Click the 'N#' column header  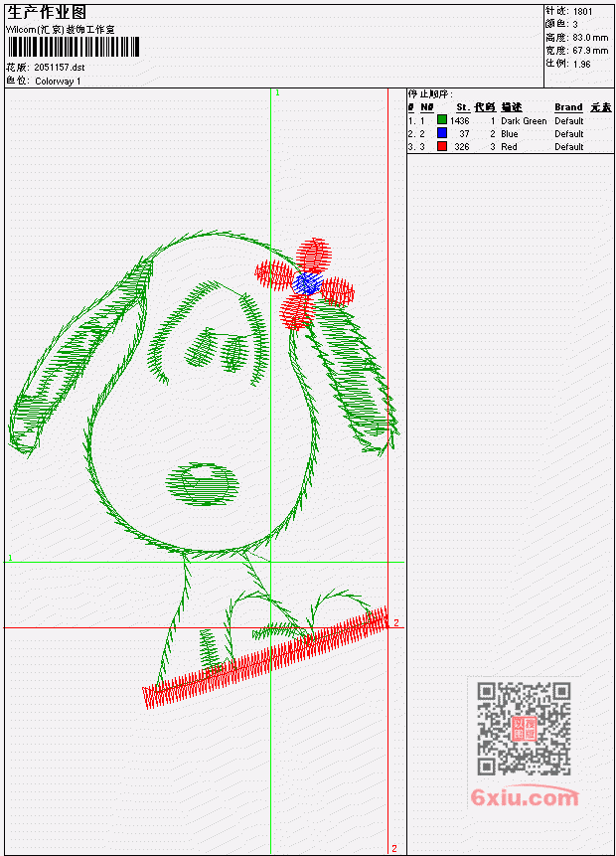[426, 107]
